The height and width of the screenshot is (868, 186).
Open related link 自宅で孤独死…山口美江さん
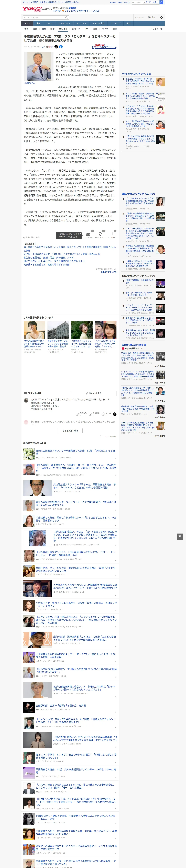[54, 261]
